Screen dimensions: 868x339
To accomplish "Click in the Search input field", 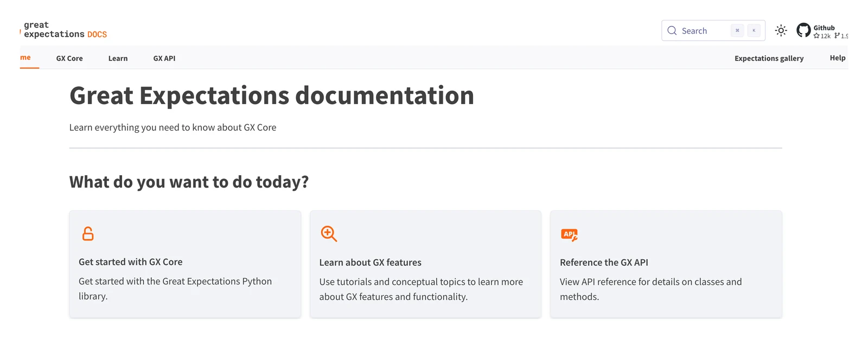I will point(713,30).
